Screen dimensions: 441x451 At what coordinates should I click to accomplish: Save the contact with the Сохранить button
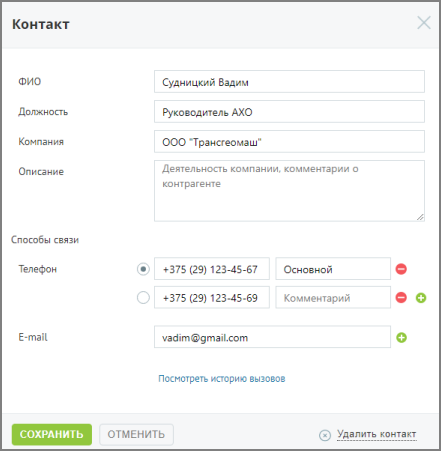[52, 434]
